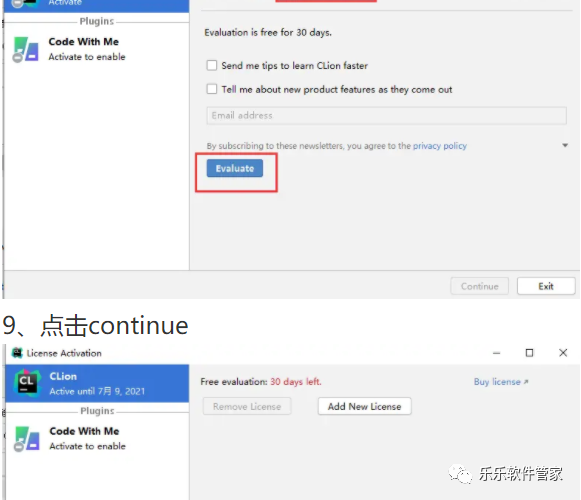Check Tell me about new product features
Viewport: 581px width, 500px height.
[x=212, y=89]
